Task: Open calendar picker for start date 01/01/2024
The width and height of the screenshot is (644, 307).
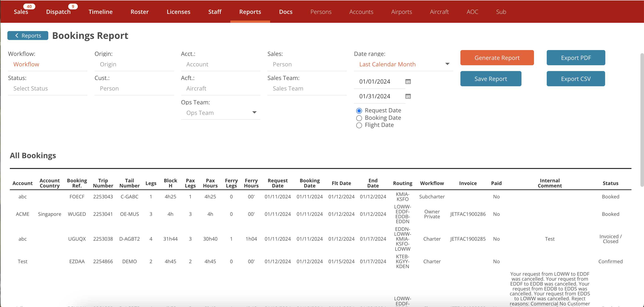Action: pos(408,82)
